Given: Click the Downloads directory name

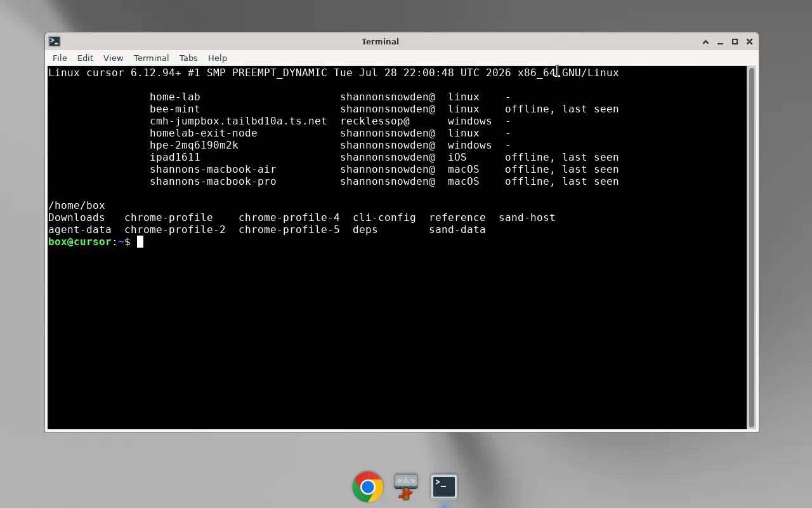Looking at the screenshot, I should (77, 218).
